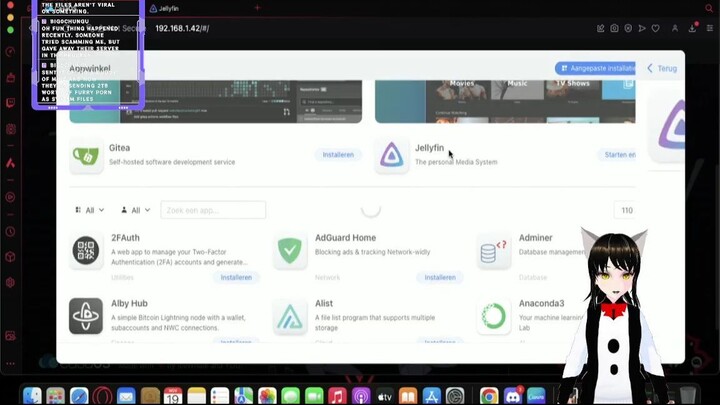Open a new tab with the plus button
The width and height of the screenshot is (720, 405).
(x=257, y=8)
